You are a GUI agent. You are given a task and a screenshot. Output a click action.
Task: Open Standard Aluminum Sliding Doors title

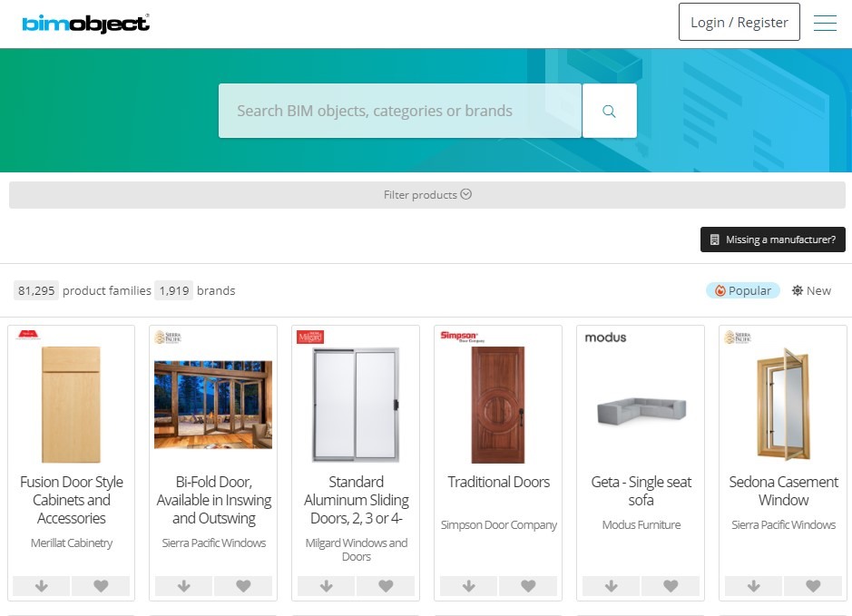356,500
